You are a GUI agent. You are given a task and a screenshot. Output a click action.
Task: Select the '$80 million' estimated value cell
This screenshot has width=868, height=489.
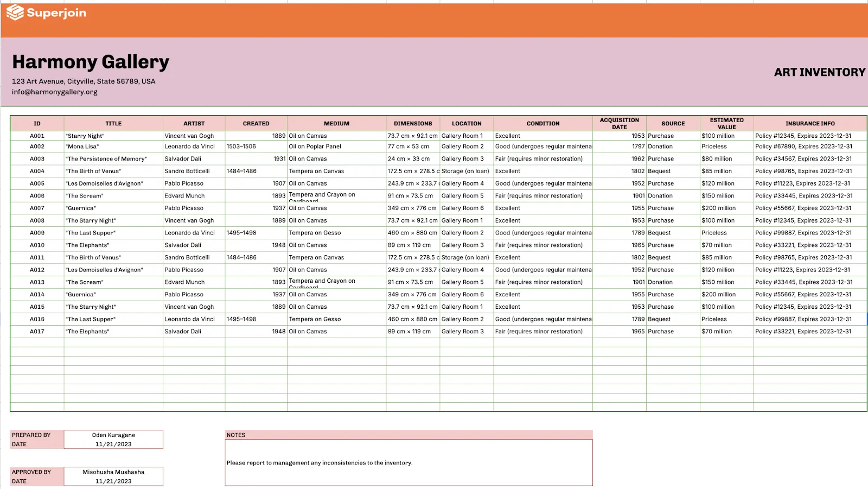coord(727,159)
